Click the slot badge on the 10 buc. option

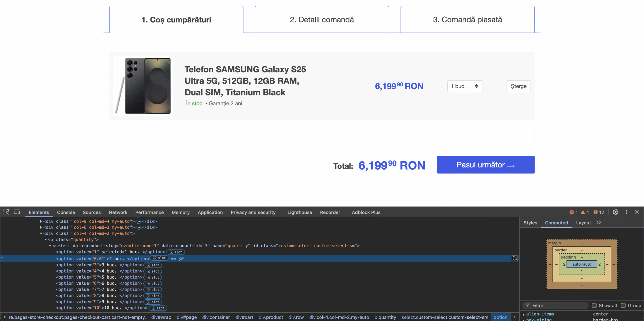[x=158, y=308]
